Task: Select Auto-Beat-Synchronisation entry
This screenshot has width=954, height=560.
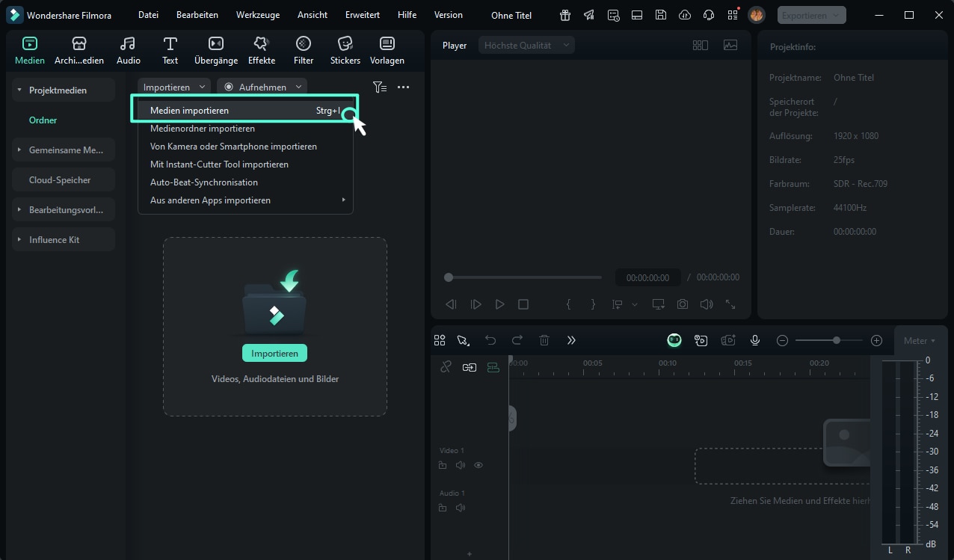Action: (x=245, y=182)
